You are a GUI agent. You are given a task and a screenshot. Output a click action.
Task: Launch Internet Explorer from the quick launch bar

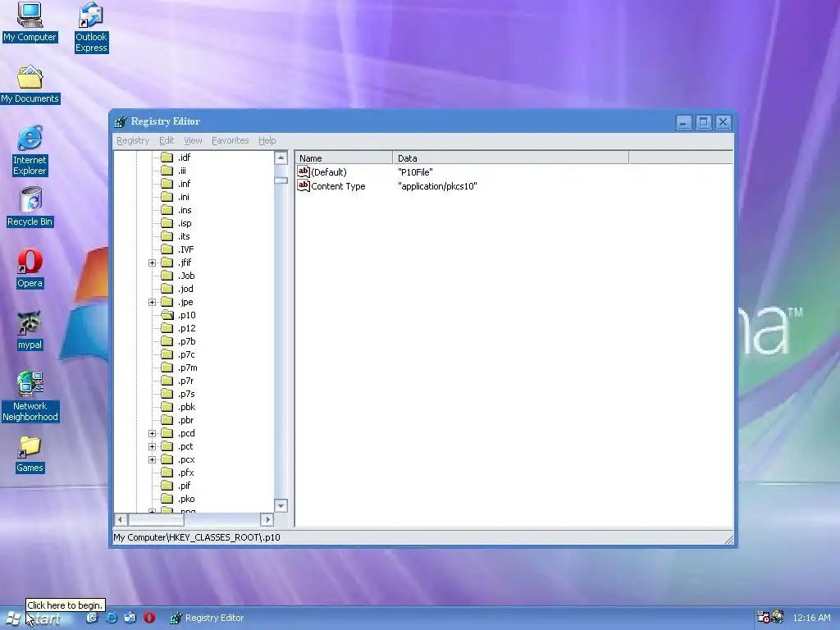(112, 618)
